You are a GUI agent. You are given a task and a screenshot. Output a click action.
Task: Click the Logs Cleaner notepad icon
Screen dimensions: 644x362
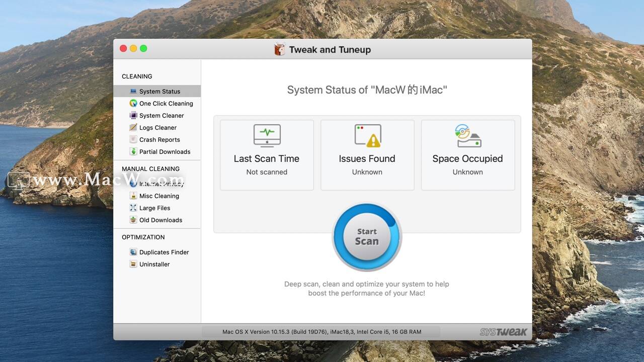tap(133, 128)
